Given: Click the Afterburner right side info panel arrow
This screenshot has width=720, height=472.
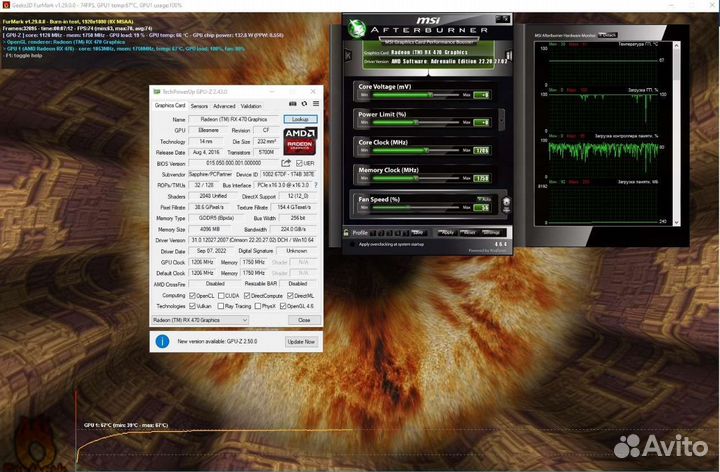Looking at the screenshot, I should coord(509,56).
